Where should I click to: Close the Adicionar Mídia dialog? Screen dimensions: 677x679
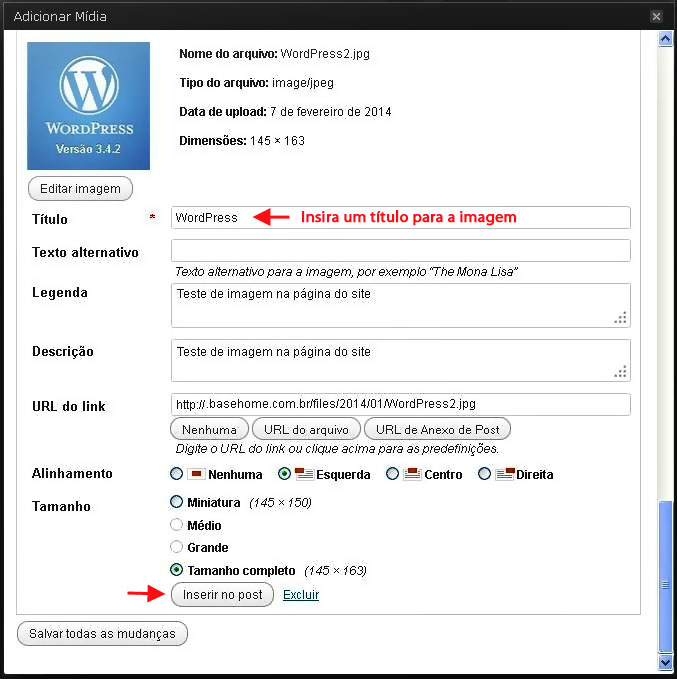click(656, 16)
